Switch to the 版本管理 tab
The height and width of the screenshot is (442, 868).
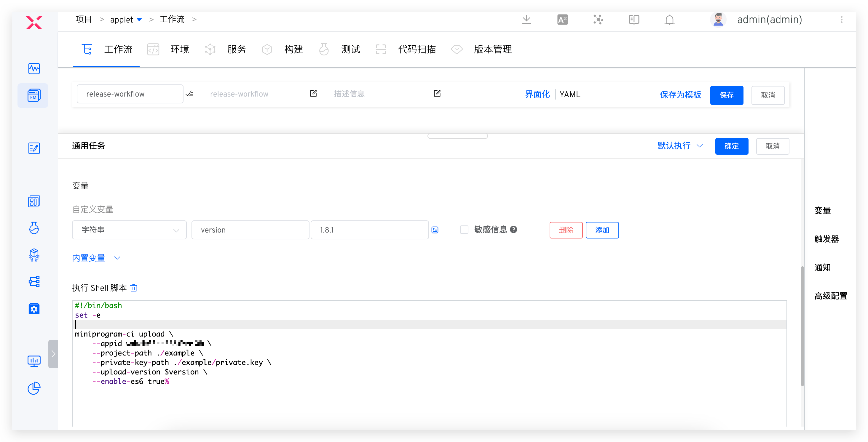pos(481,49)
